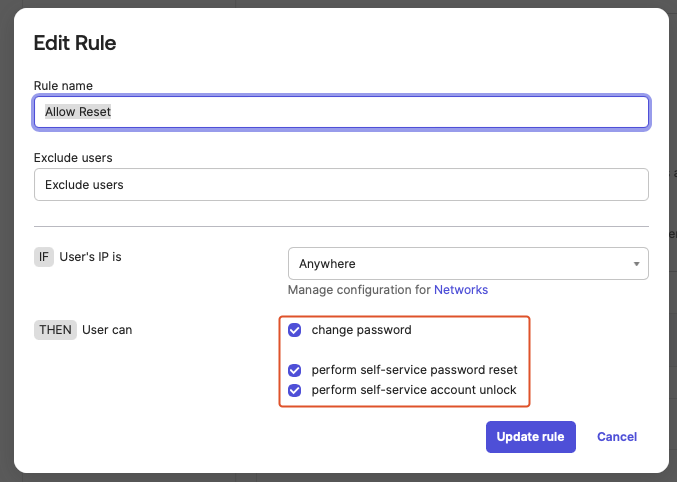Click the Edit Rule dialog heading
This screenshot has height=482, width=677.
[75, 43]
